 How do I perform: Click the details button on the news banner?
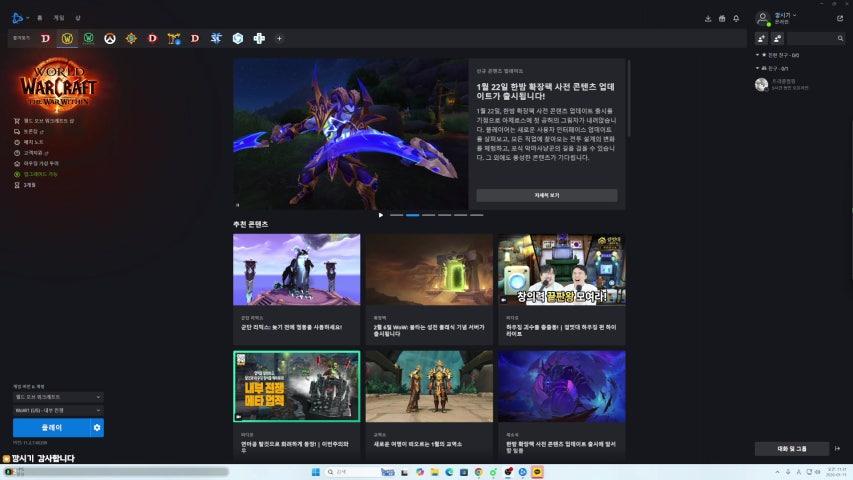click(546, 195)
